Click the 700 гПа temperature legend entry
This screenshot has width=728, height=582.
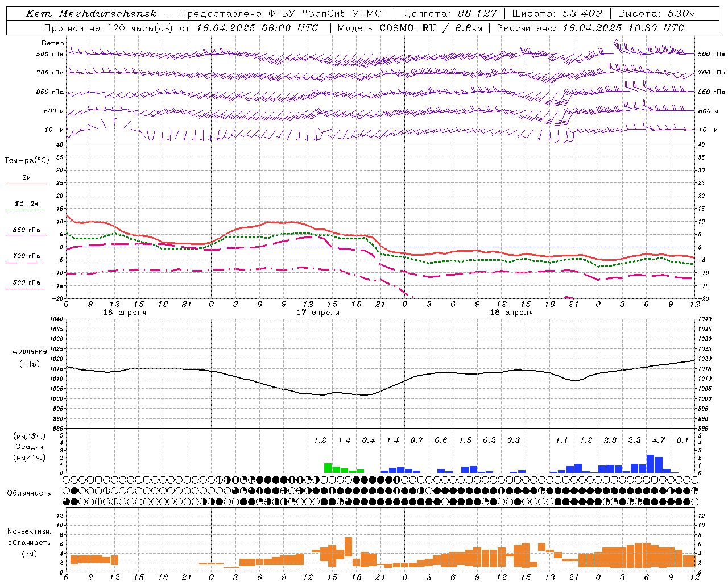27,256
